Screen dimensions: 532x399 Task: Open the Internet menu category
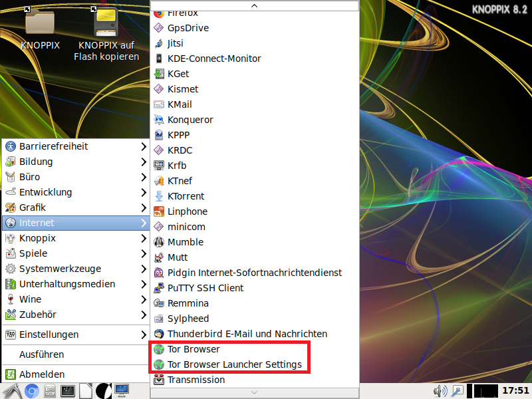point(76,223)
